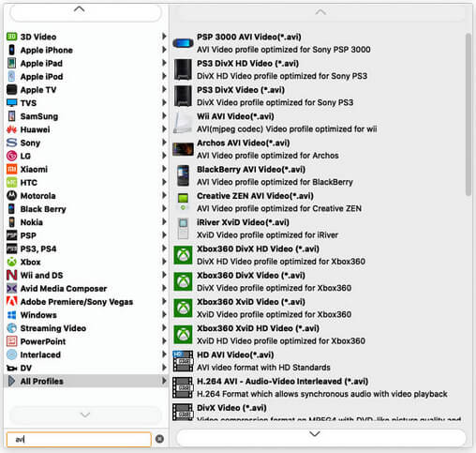Select Wii AVI Video(*.avi) profile title
The height and width of the screenshot is (453, 476).
click(x=235, y=116)
